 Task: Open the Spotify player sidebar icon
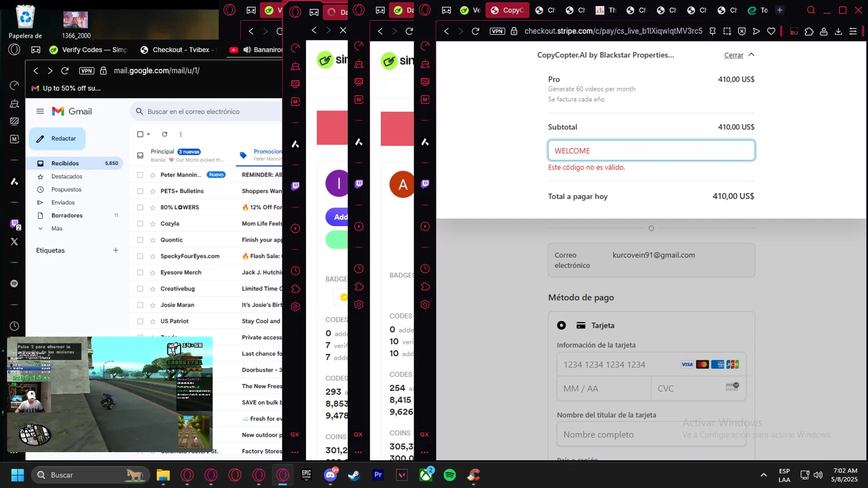click(x=14, y=284)
